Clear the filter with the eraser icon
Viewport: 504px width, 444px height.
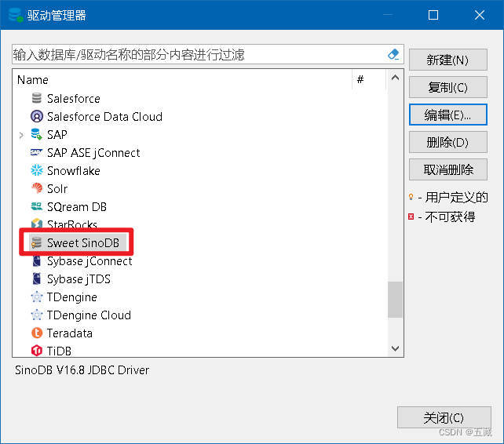point(393,54)
